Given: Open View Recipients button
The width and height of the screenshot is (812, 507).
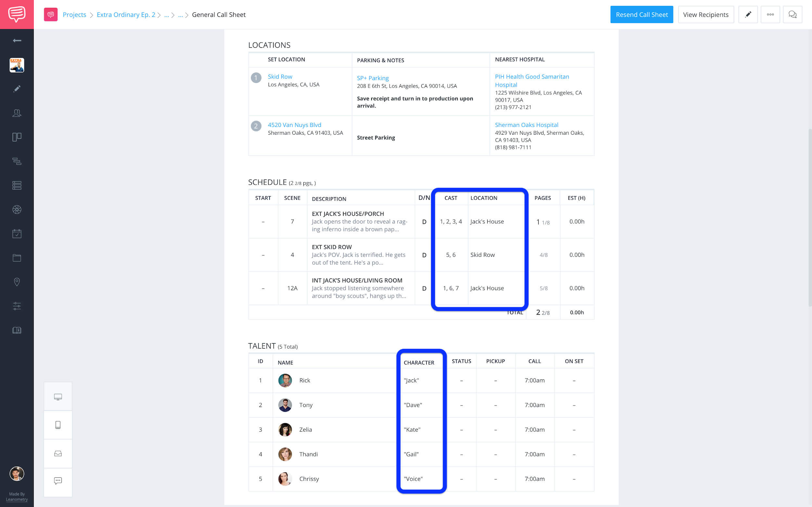Looking at the screenshot, I should [x=705, y=15].
